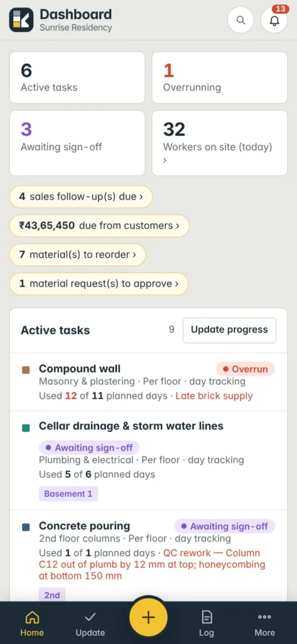The width and height of the screenshot is (297, 644).
Task: Tap the yellow plus add button
Action: pyautogui.click(x=148, y=618)
